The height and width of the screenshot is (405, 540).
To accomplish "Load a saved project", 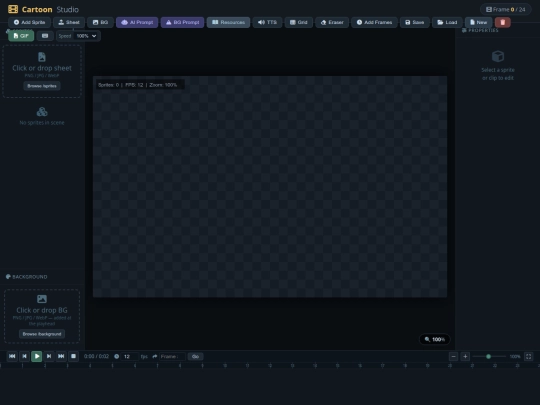I will pos(447,22).
